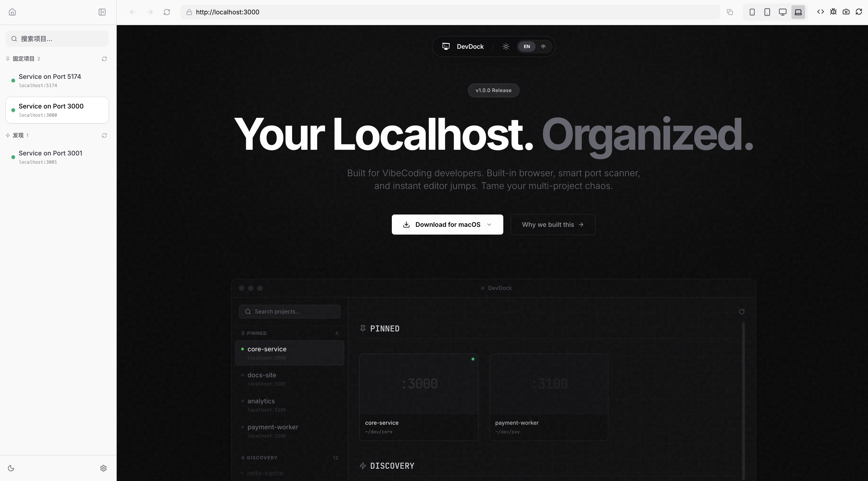Copy URL with duplicate icon

coord(730,12)
